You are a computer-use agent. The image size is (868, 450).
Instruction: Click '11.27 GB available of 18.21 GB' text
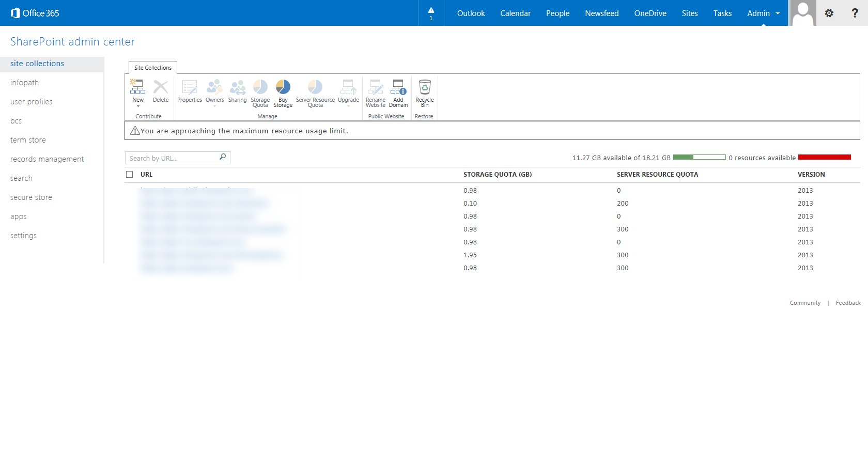[x=622, y=158]
